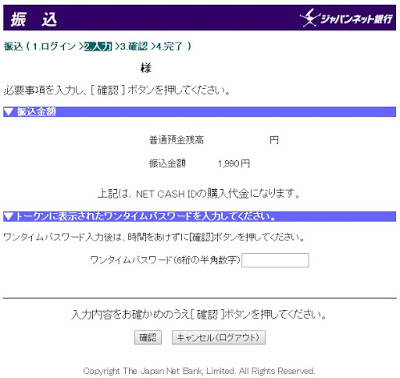Click the キャンセル(ログアウト) button
This screenshot has width=400, height=378.
click(x=219, y=338)
